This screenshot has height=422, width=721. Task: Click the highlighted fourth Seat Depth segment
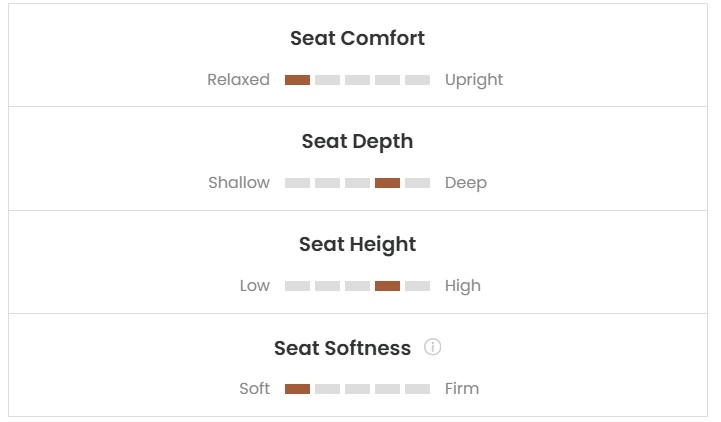point(387,183)
